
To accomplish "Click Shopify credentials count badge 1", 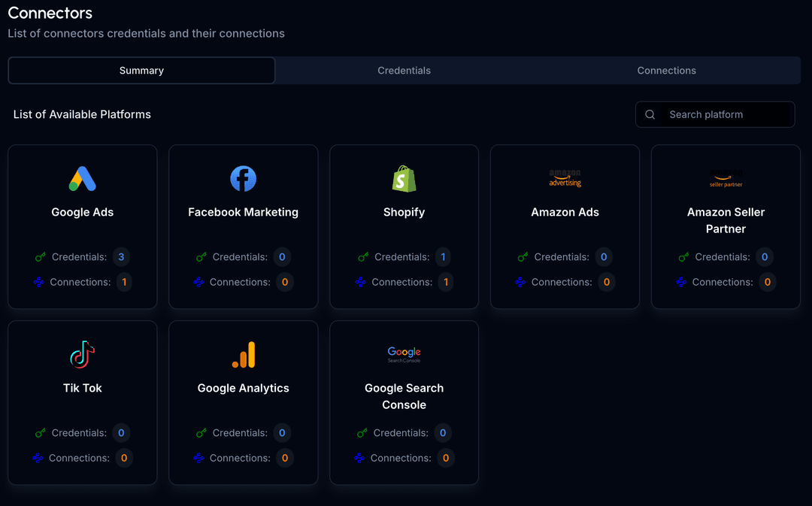I will [x=443, y=257].
